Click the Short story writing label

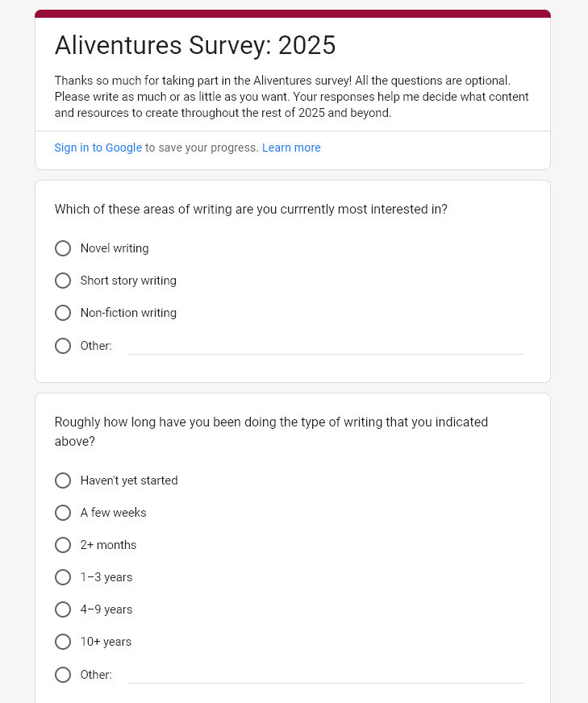(128, 281)
